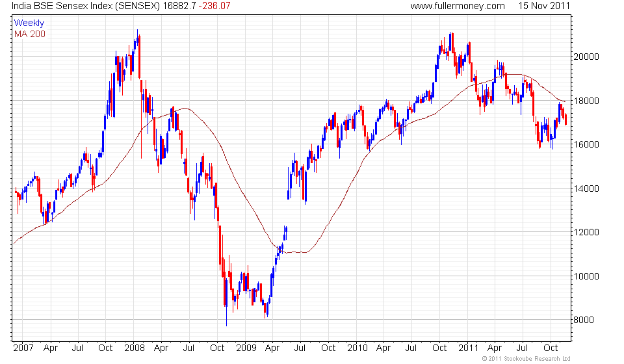Click the Oct label just before 2010
Viewport: 624px width, 364px height.
(328, 348)
